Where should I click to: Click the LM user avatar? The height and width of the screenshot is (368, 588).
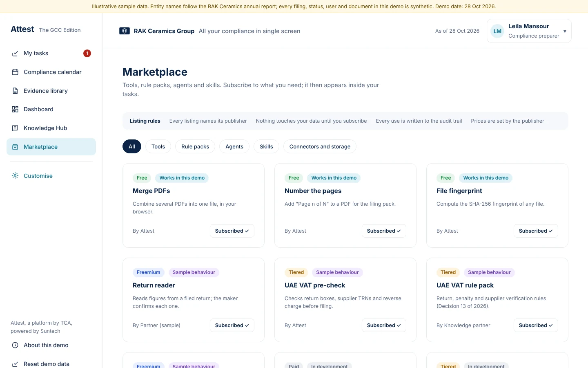coord(497,31)
